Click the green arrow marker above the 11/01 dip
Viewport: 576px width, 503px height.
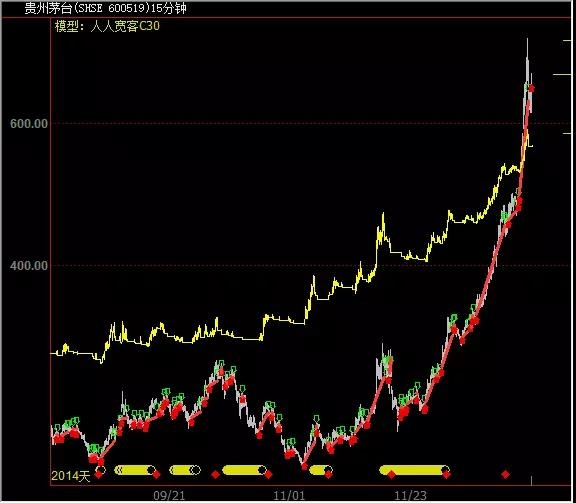click(x=317, y=419)
